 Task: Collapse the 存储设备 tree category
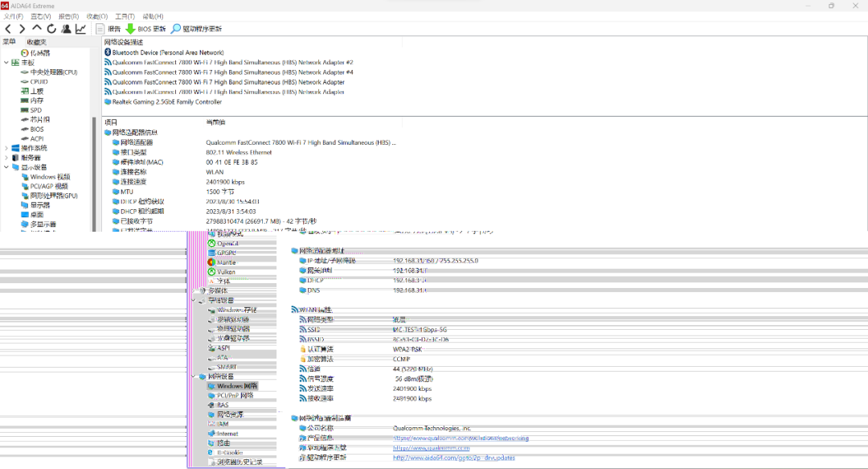coord(194,301)
